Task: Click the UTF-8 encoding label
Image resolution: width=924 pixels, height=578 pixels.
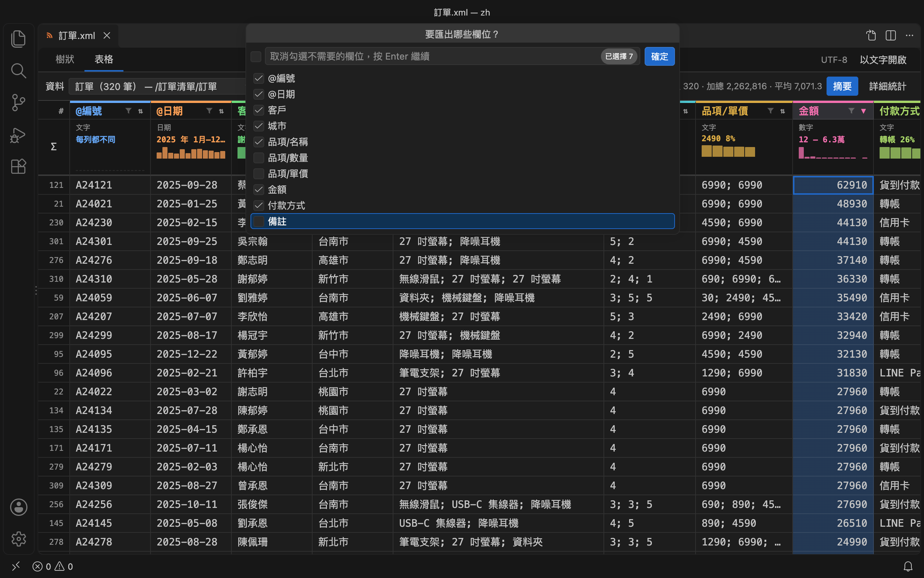Action: pos(834,60)
